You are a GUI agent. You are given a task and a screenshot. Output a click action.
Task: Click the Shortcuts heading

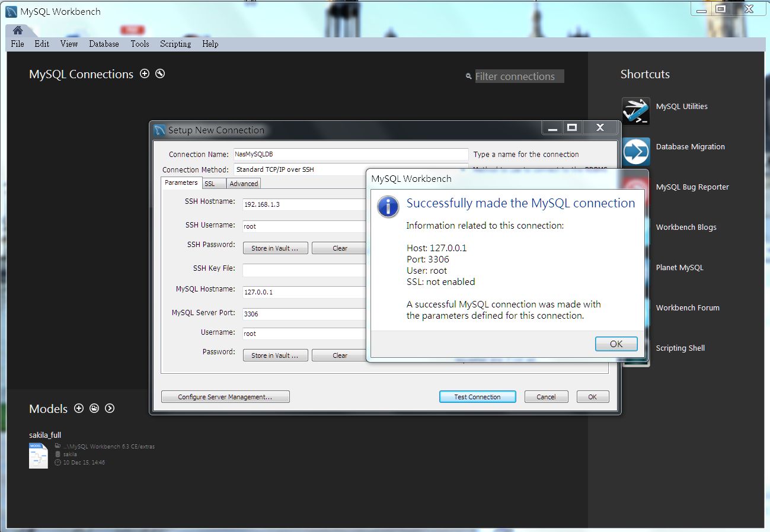coord(645,74)
